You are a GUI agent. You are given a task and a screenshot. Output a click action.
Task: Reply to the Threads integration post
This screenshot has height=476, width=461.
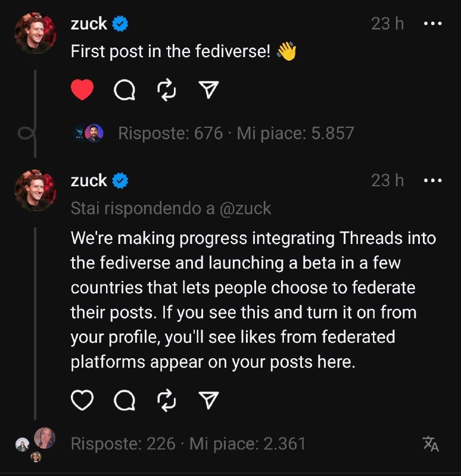point(124,402)
